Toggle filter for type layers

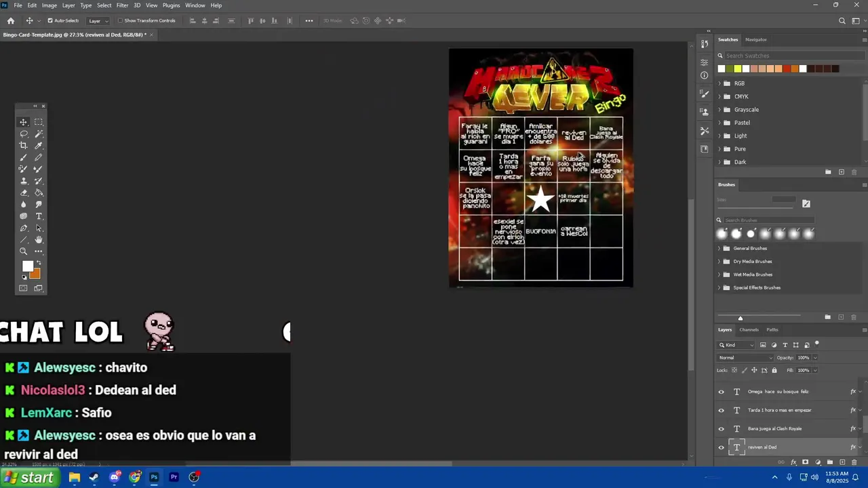[785, 345]
